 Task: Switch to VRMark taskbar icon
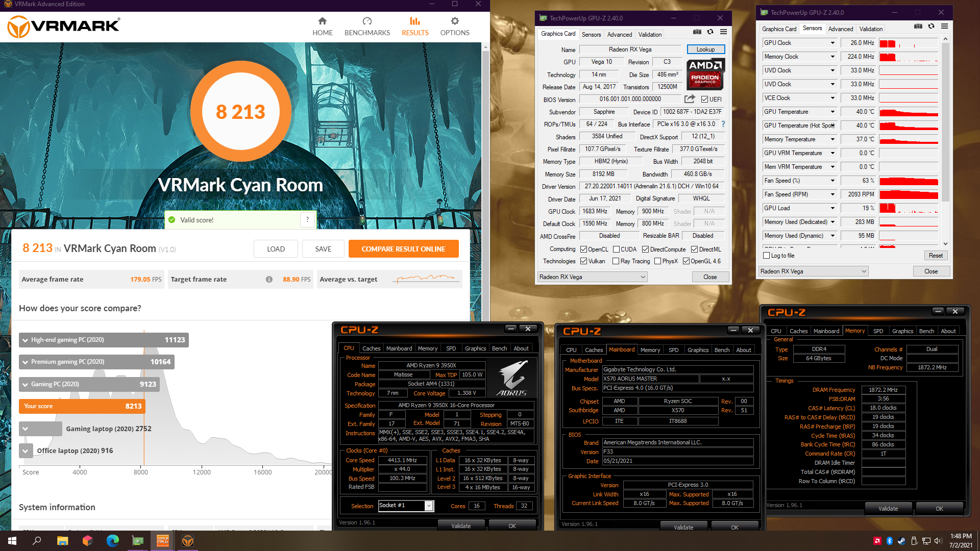click(x=188, y=541)
